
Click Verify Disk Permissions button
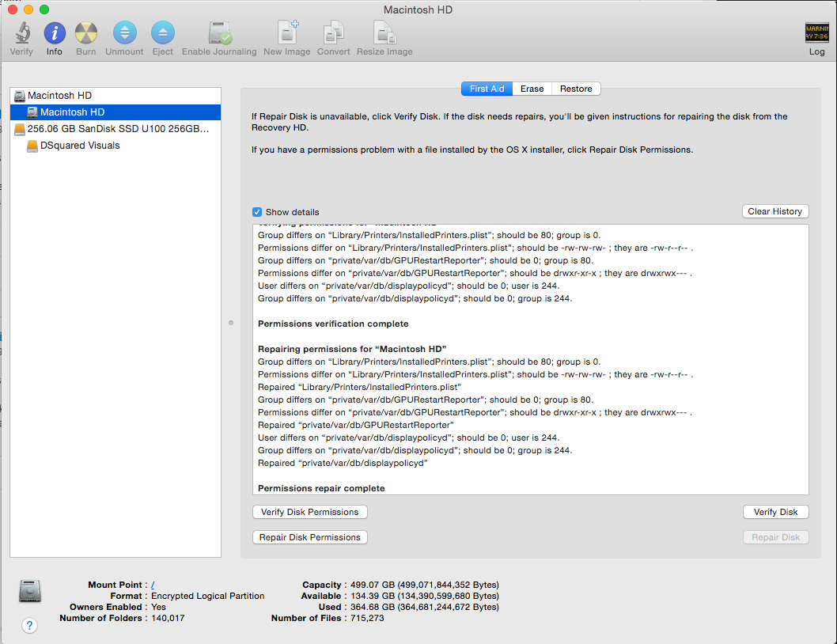309,512
